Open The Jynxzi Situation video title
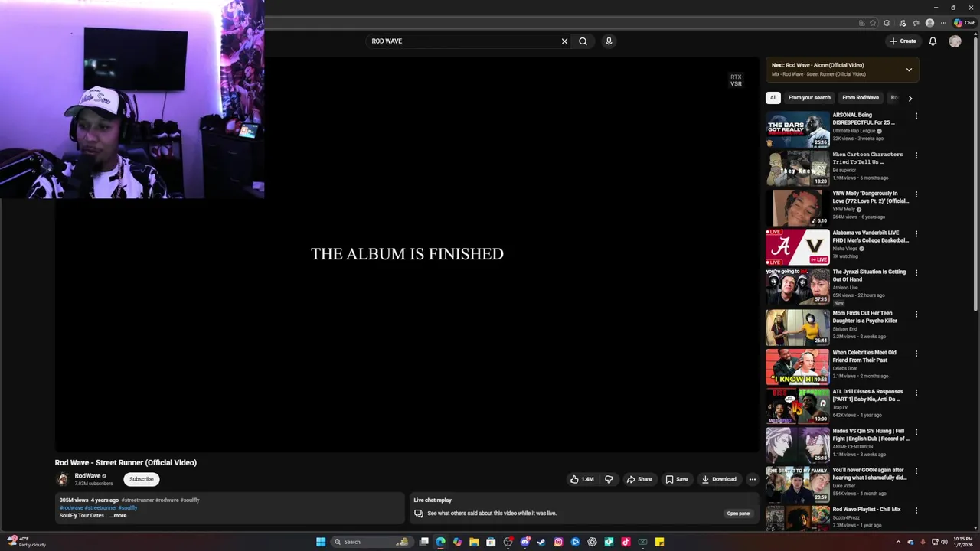 (869, 275)
